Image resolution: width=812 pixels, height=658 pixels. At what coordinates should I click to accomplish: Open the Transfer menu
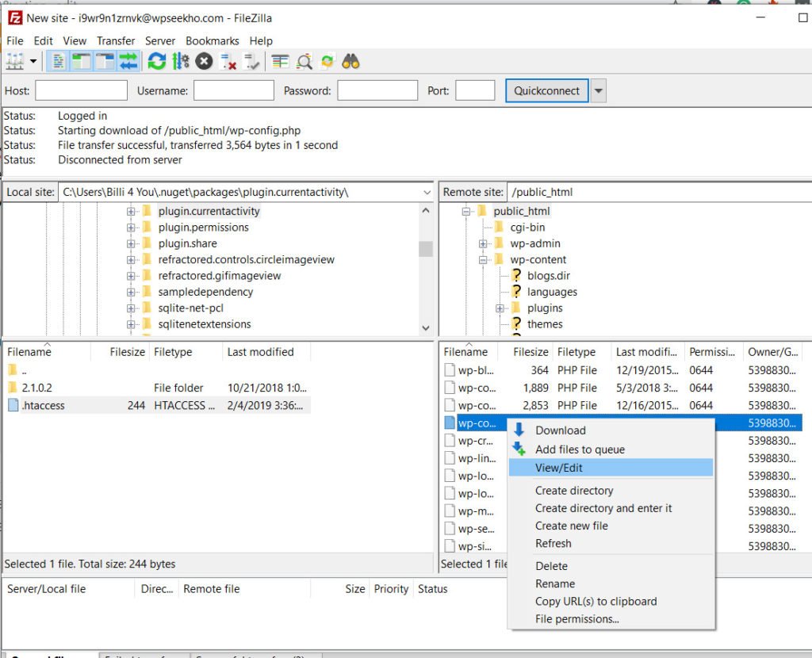point(116,41)
